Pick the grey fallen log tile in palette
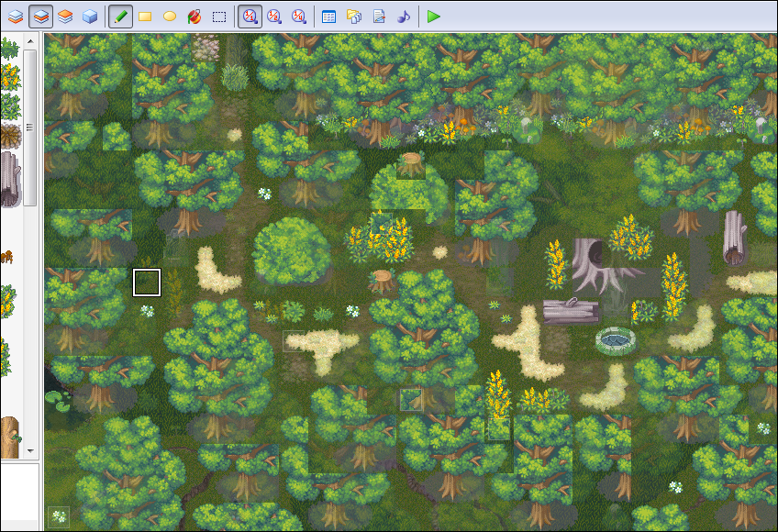Screen dimensions: 778x532 tap(10, 179)
